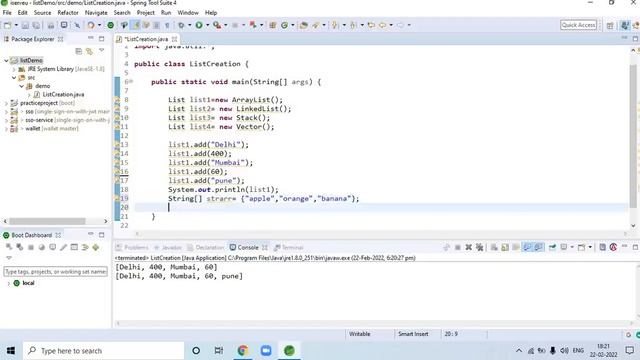640x360 pixels.
Task: Click Remove All Terminated Launches icon in Console
Action: (x=480, y=247)
